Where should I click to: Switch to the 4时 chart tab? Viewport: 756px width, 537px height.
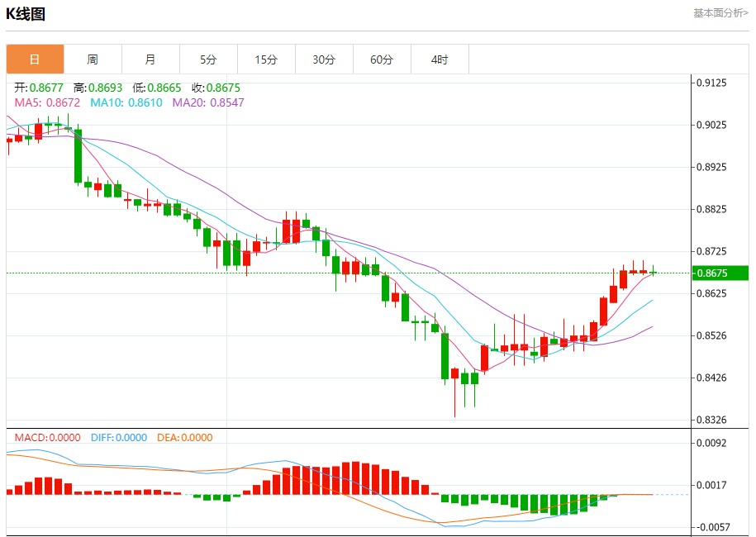click(x=440, y=59)
